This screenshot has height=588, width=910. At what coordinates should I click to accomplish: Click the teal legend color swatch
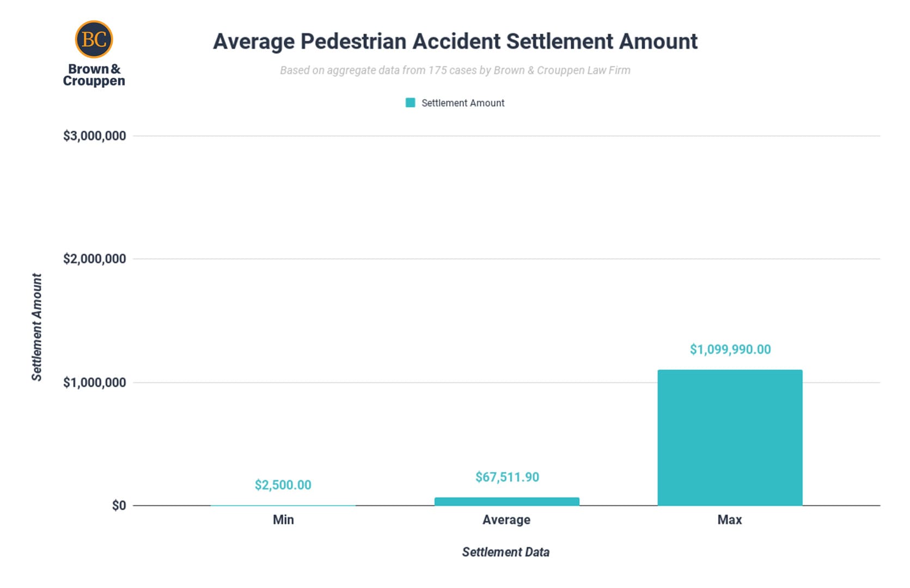point(411,103)
